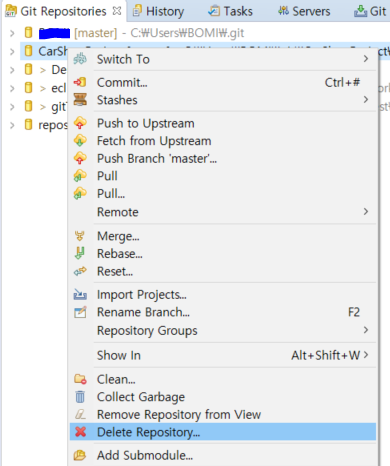Choose Push to Upstream
This screenshot has height=466, width=390.
point(223,123)
